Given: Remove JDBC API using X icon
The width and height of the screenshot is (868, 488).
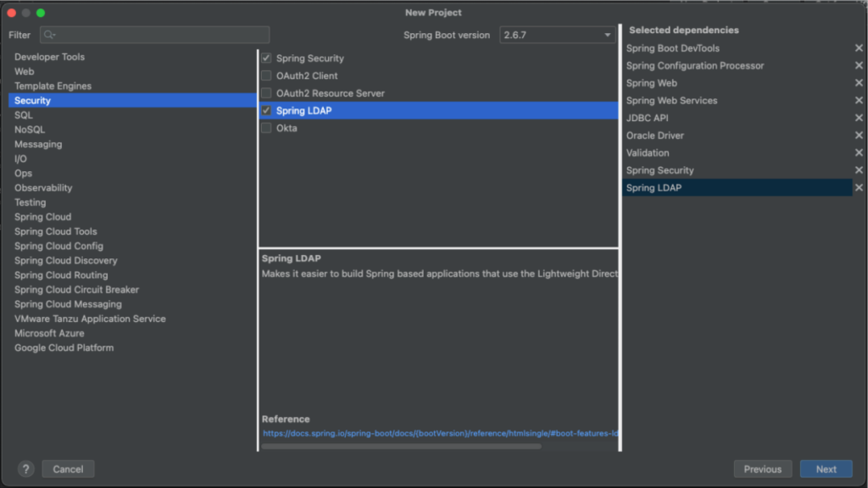Looking at the screenshot, I should [859, 118].
